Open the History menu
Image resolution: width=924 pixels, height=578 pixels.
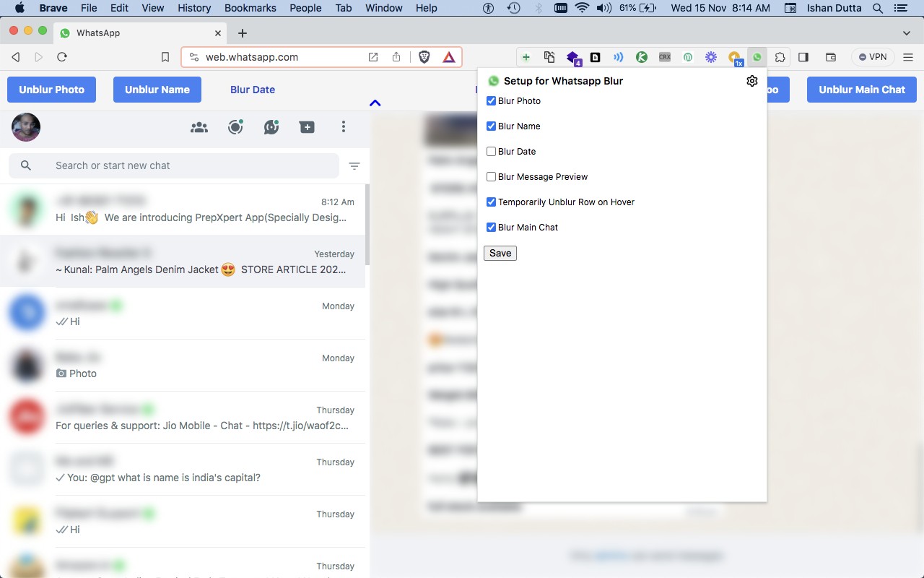194,8
